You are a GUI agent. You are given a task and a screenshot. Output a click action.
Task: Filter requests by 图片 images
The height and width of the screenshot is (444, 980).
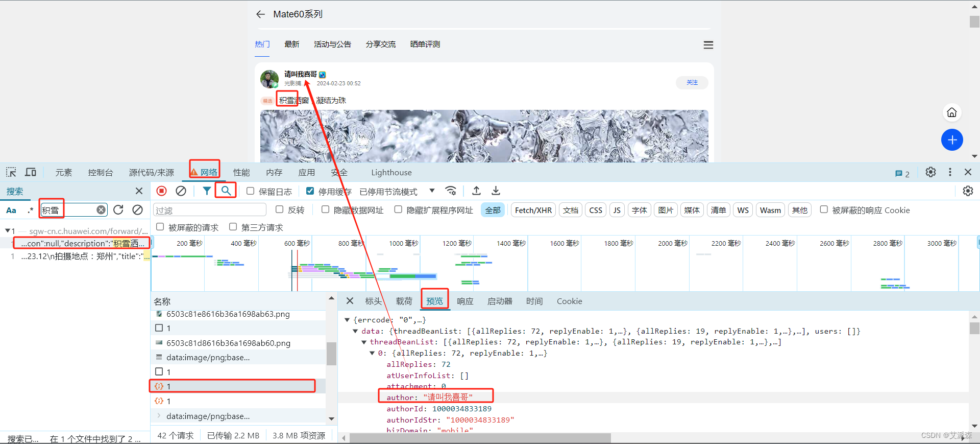pyautogui.click(x=665, y=210)
